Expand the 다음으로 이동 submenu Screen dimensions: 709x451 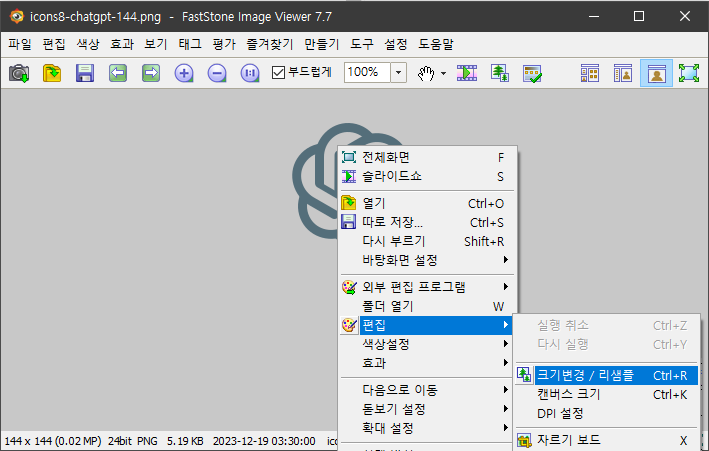pos(426,390)
